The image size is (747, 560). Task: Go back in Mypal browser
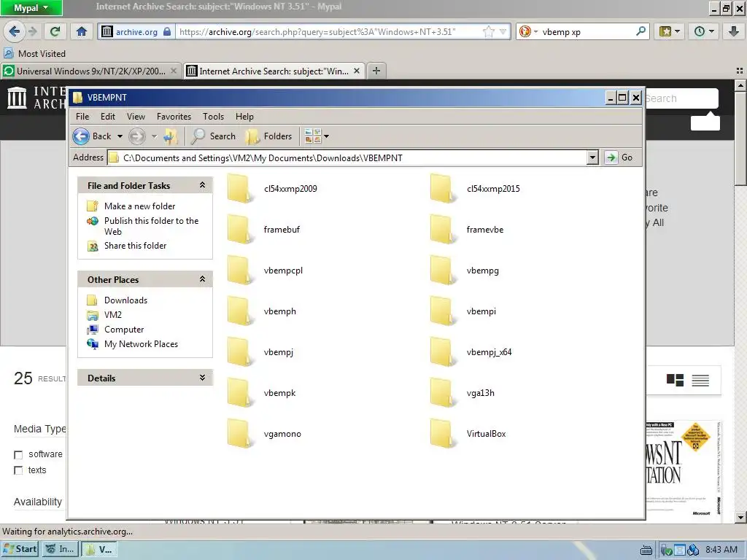pos(15,32)
